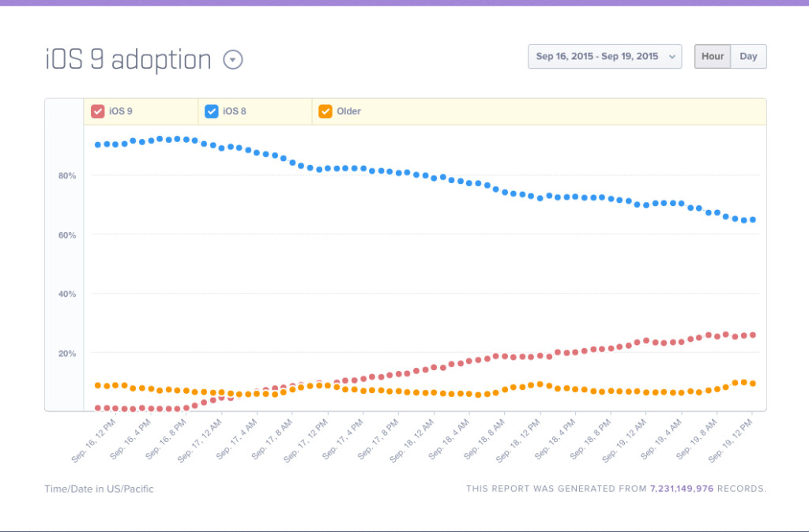Disable the blue iOS 8 legend checkbox
The image size is (809, 532).
click(x=211, y=111)
